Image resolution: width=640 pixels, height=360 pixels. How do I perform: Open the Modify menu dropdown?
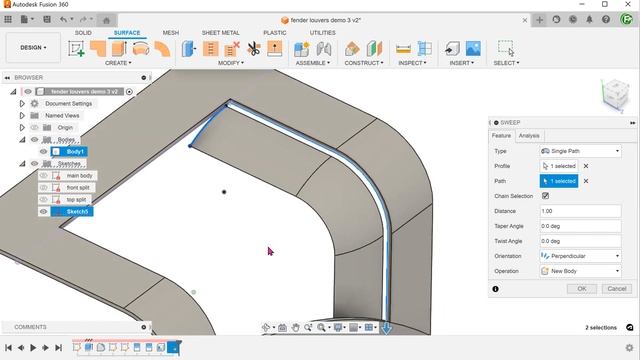(231, 63)
